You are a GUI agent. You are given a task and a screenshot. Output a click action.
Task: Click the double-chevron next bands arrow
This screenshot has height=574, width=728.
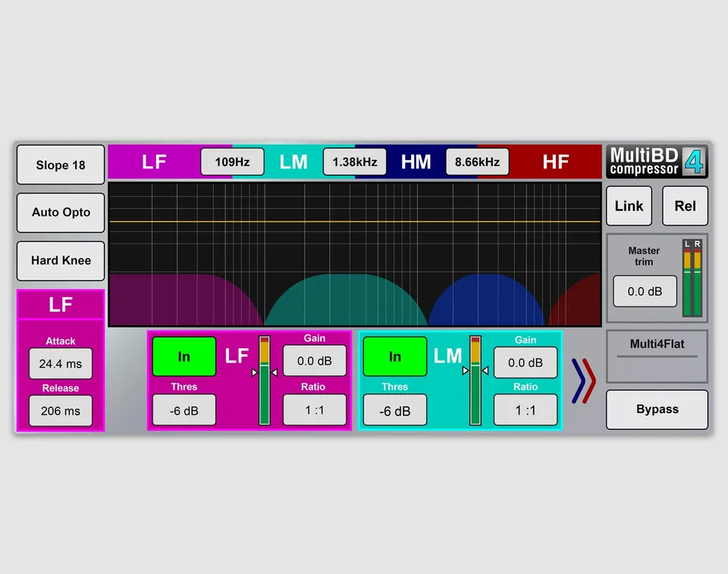pos(584,381)
